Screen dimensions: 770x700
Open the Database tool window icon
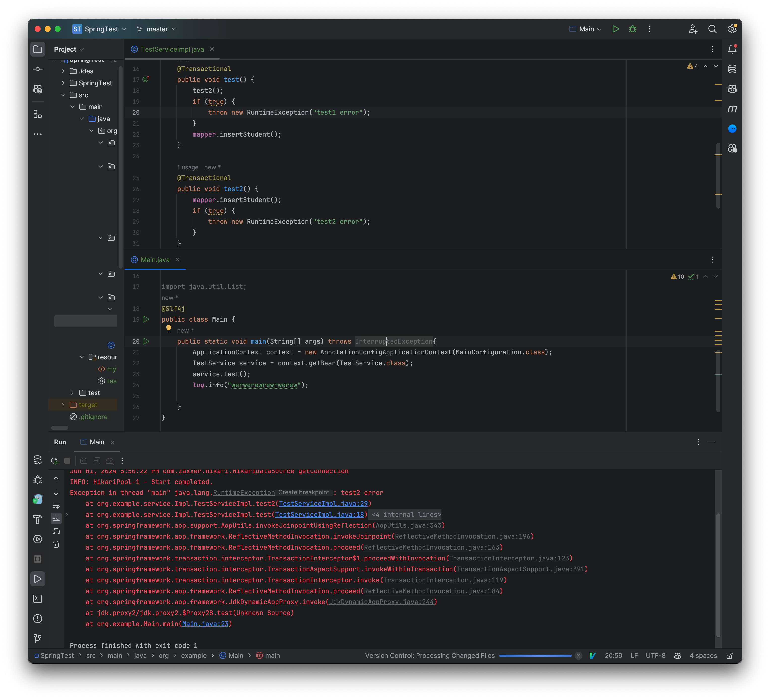coord(732,69)
